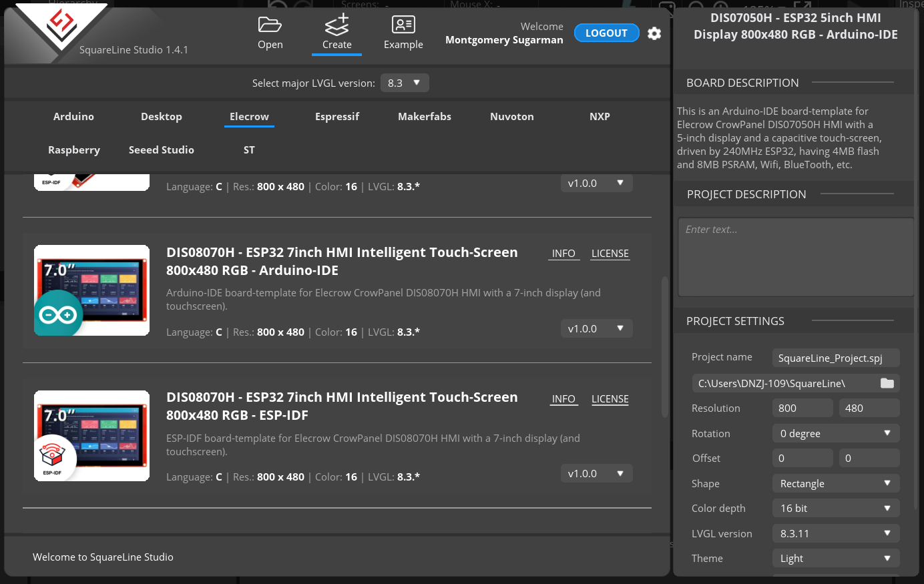Browse project folder with folder icon
The image size is (924, 584).
(887, 383)
